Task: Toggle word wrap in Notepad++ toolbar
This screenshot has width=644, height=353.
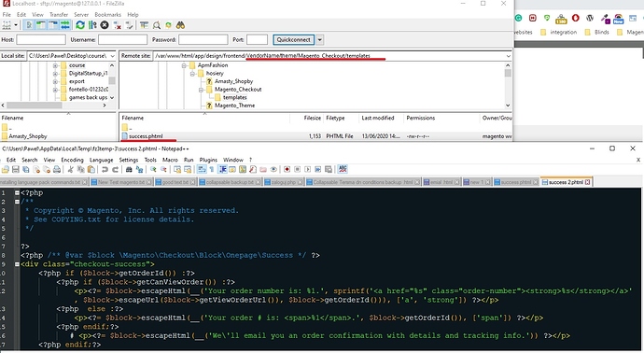Action: click(202, 169)
